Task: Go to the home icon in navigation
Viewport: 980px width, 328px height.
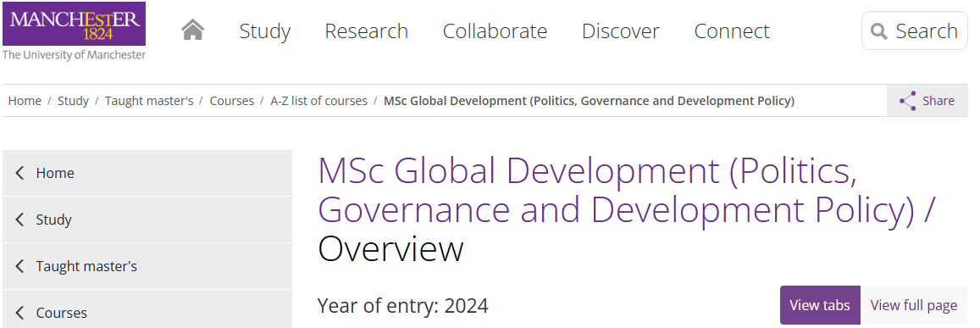Action: tap(192, 30)
